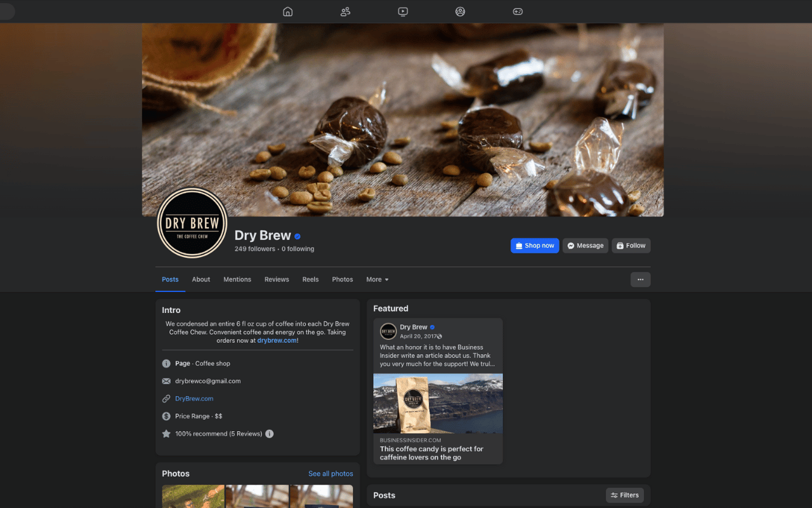Image resolution: width=812 pixels, height=508 pixels.
Task: Click the globe public-audience icon
Action: pyautogui.click(x=440, y=337)
